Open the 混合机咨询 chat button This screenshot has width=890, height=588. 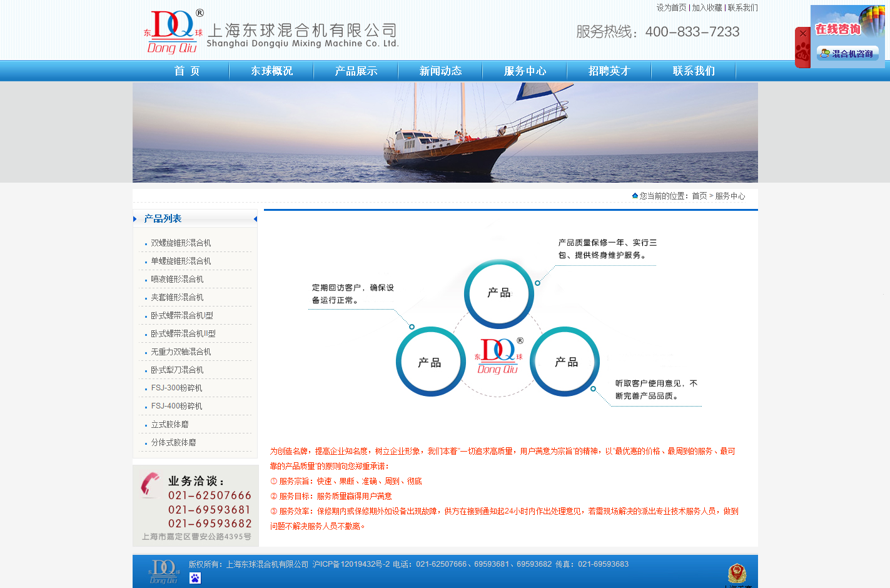click(847, 54)
